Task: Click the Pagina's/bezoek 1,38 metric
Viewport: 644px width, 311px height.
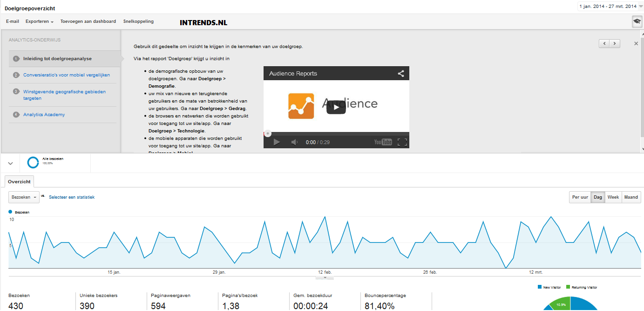Action: 240,302
